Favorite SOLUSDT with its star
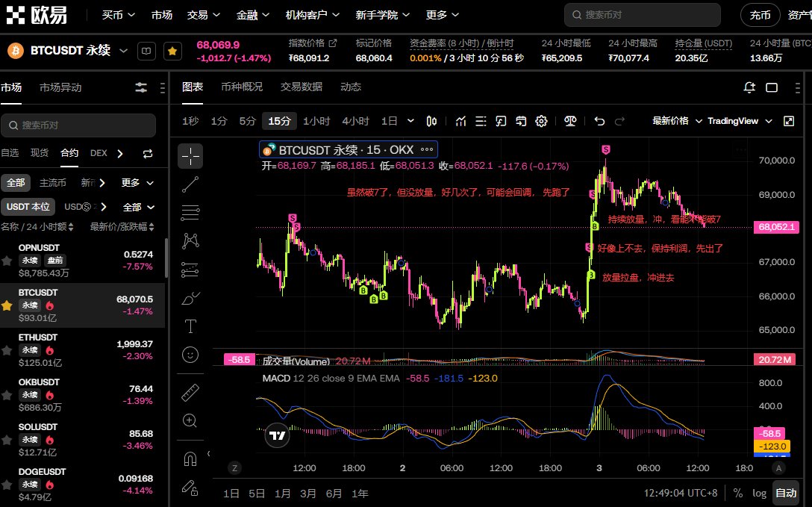812x507 pixels. [x=7, y=441]
